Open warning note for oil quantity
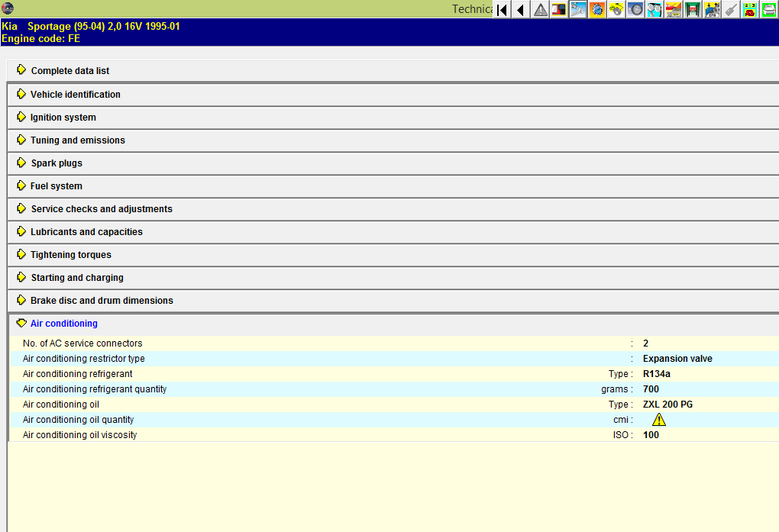779x532 pixels. point(659,420)
